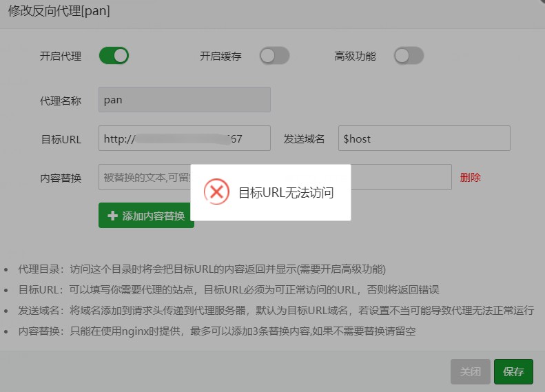Click the red 删除 link

471,178
